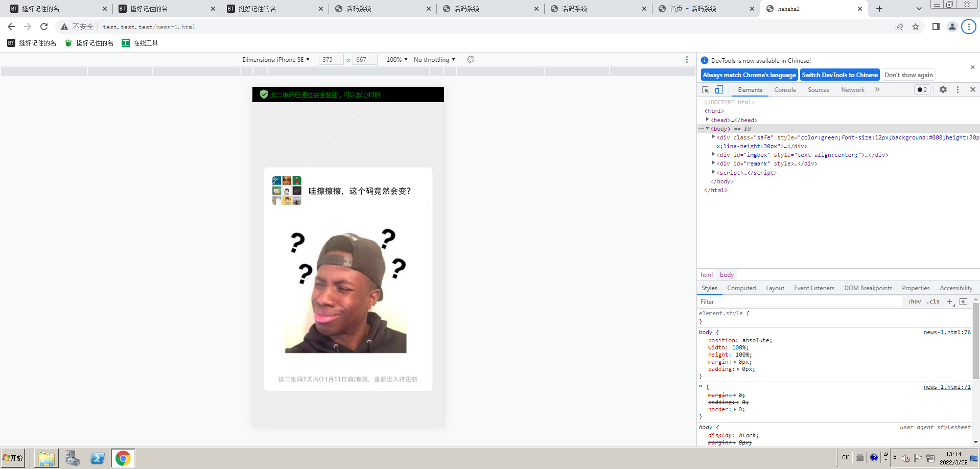Screen dimensions: 980x469
Task: Open DOM Breakpoints tab
Action: click(x=868, y=288)
